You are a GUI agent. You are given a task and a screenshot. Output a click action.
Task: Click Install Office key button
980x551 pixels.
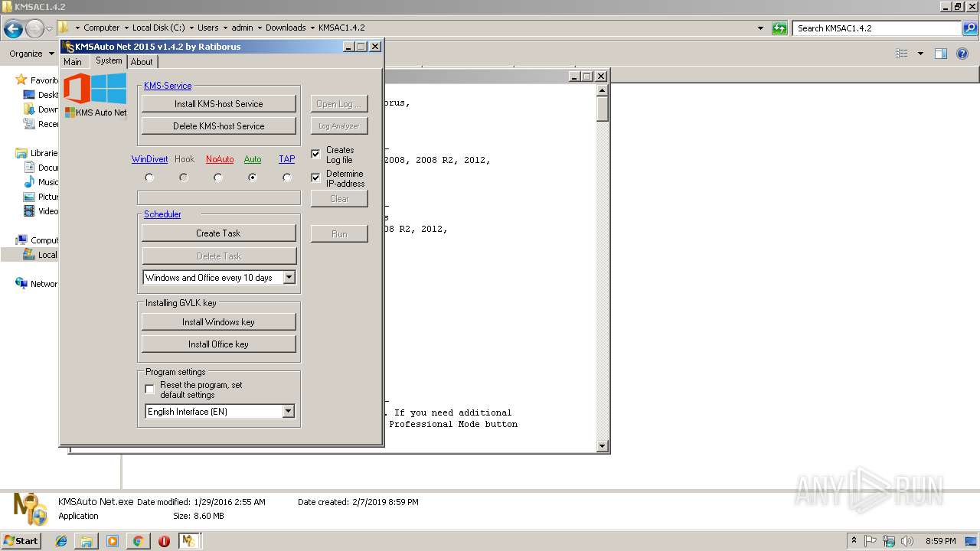(219, 344)
